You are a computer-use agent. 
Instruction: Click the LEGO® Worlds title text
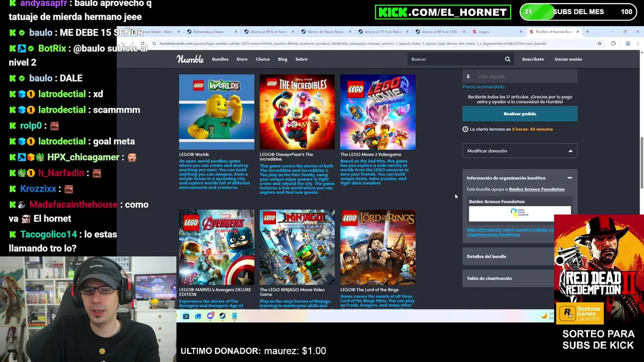click(x=194, y=154)
